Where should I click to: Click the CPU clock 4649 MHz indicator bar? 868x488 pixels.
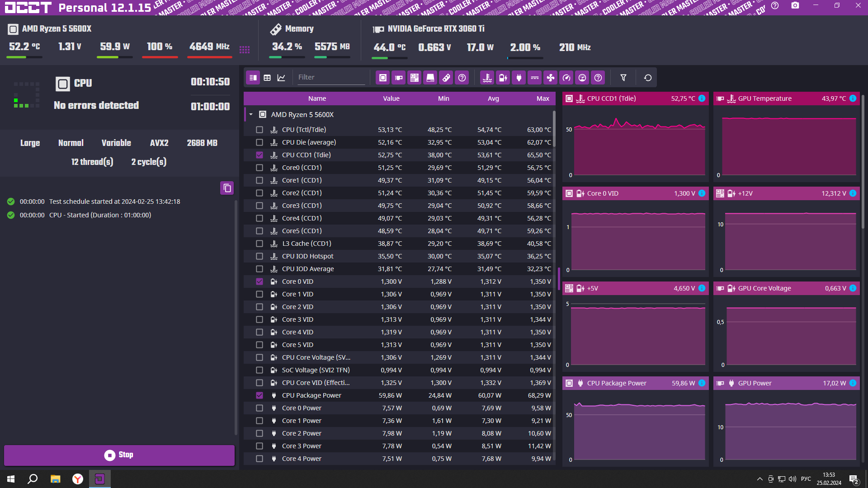(x=209, y=57)
